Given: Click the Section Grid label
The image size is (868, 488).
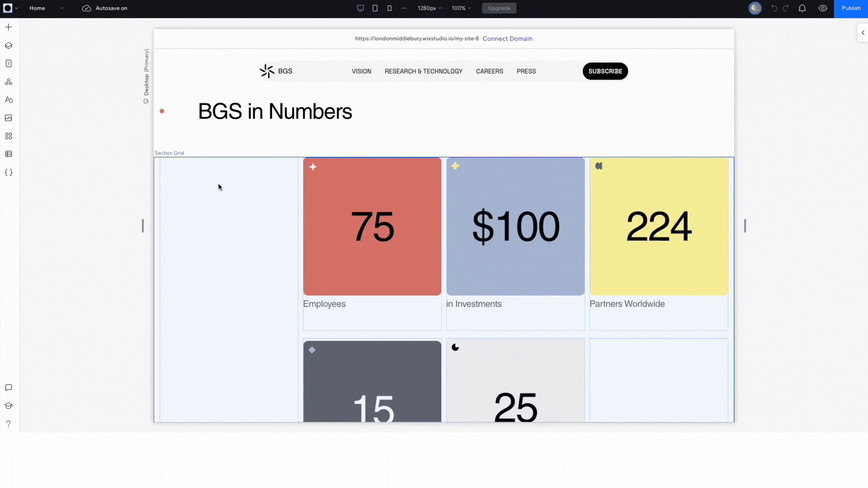Looking at the screenshot, I should (x=169, y=153).
